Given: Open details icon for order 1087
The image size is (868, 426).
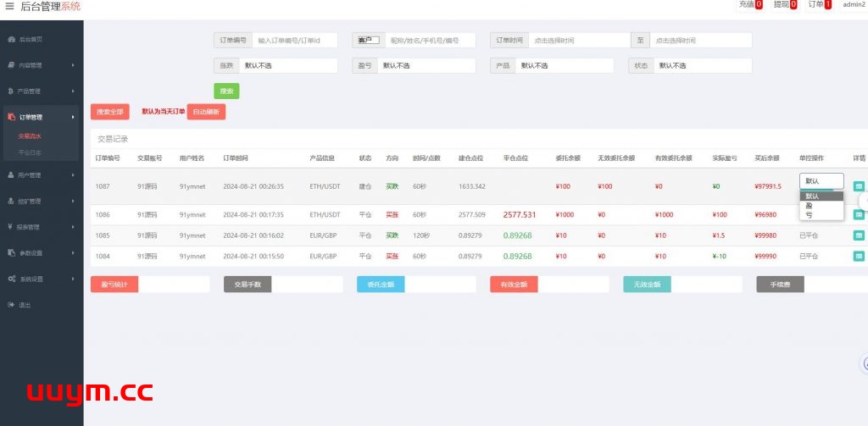Looking at the screenshot, I should [x=859, y=185].
